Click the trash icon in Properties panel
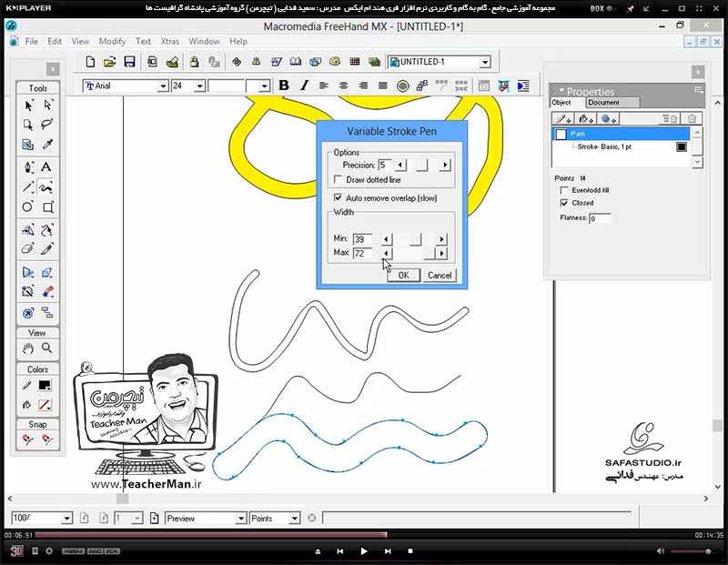This screenshot has height=565, width=728. click(692, 119)
